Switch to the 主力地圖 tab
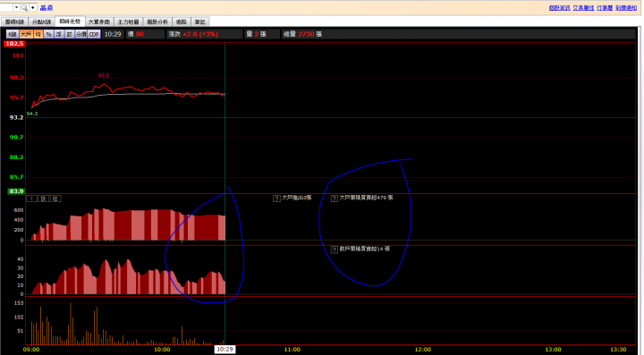This screenshot has height=355, width=644. click(128, 21)
